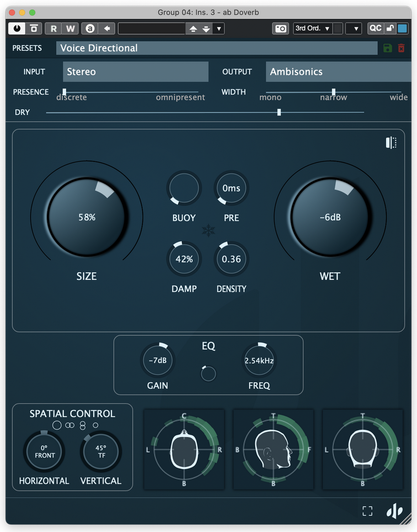Click the DAMP knob showing 42%
The height and width of the screenshot is (532, 417).
(184, 259)
